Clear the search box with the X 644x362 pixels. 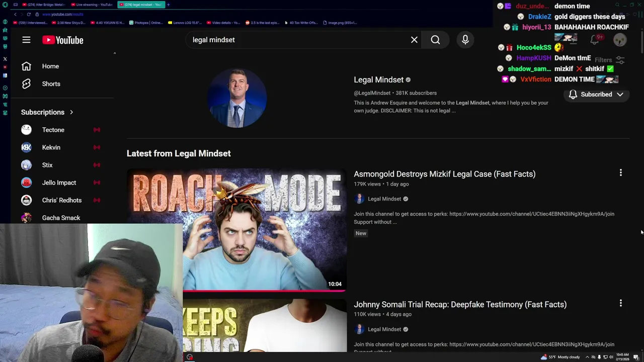pyautogui.click(x=414, y=40)
